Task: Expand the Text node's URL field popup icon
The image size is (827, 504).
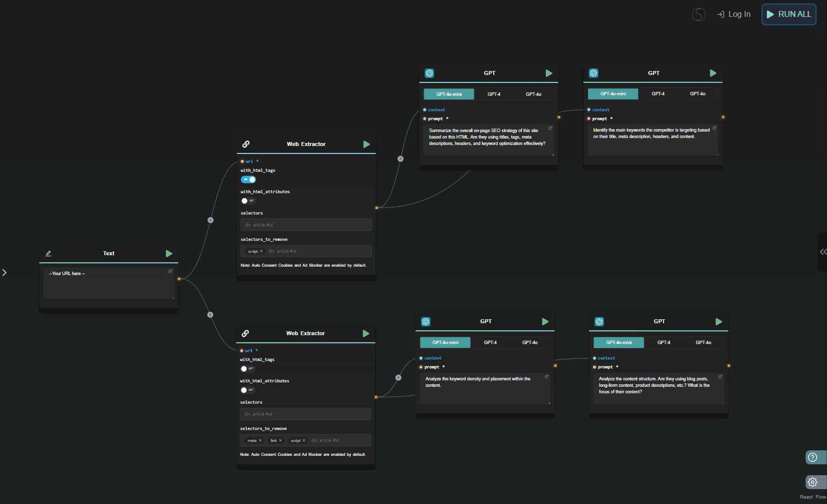Action: (170, 271)
